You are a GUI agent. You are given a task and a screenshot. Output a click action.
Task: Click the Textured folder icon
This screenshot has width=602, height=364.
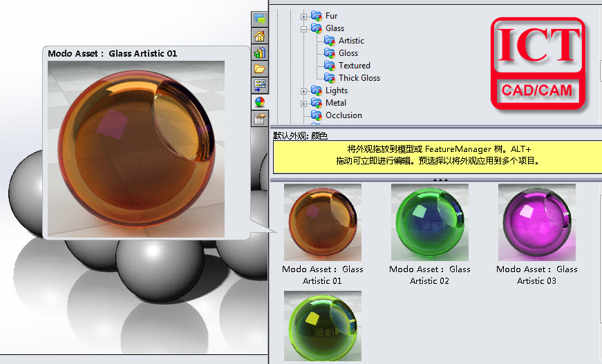coord(330,65)
